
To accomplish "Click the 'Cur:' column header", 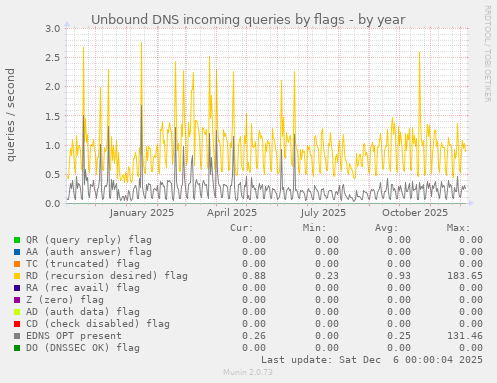I will pyautogui.click(x=242, y=228).
